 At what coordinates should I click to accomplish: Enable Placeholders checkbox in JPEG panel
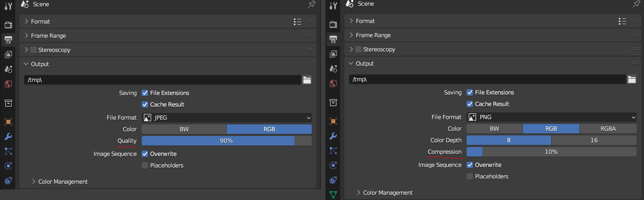[x=145, y=165]
